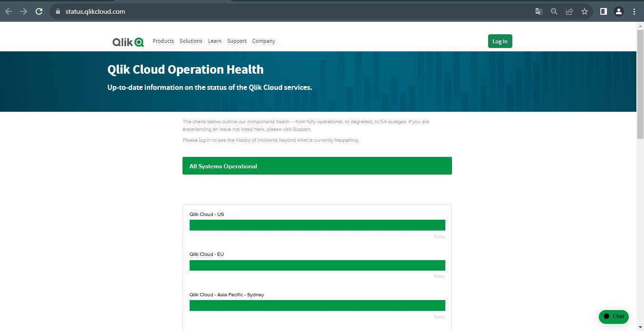This screenshot has height=331, width=644.
Task: Click the 'Qlik Cloud Operation Health' heading
Action: click(x=185, y=69)
